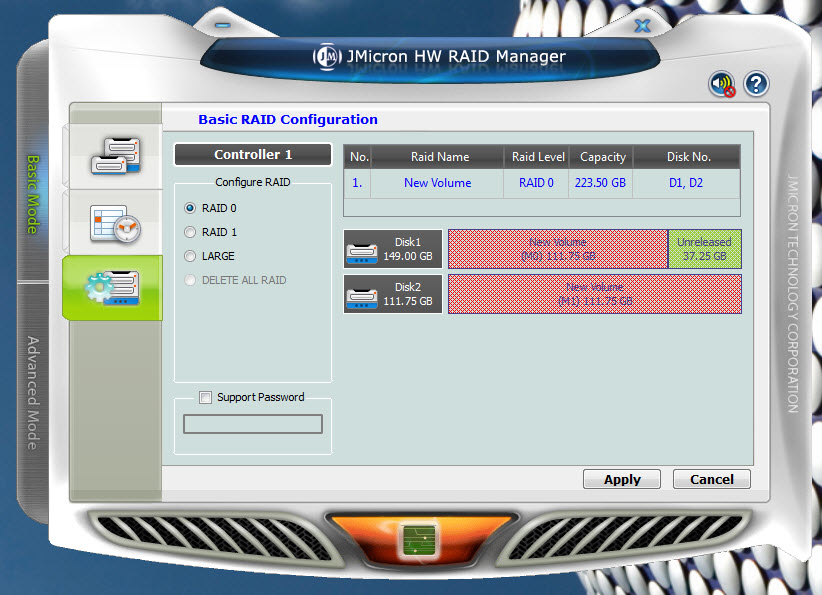Select the RAID 0 radio button
The width and height of the screenshot is (822, 595).
pos(190,208)
